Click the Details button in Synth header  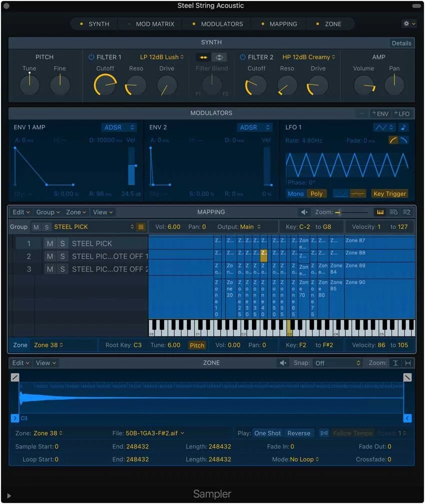[x=401, y=43]
